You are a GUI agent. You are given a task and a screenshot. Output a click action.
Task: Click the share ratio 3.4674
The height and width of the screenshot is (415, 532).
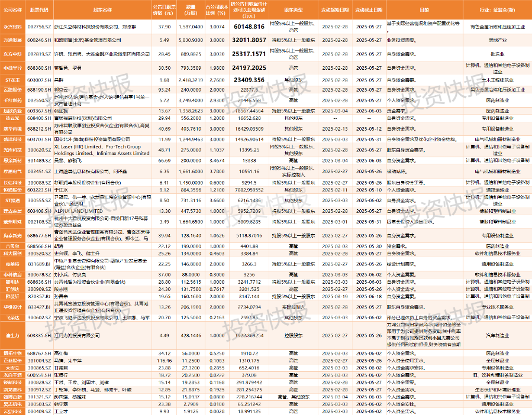[217, 160]
